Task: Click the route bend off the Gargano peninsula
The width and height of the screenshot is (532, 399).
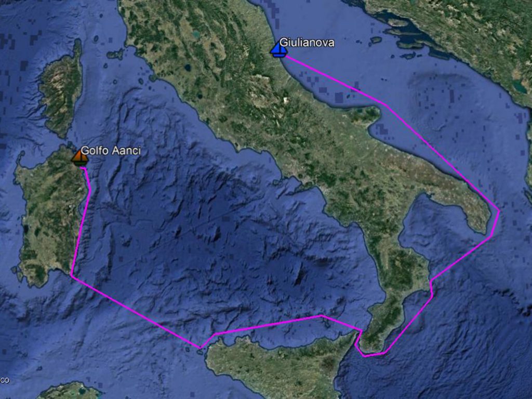Action: click(385, 104)
